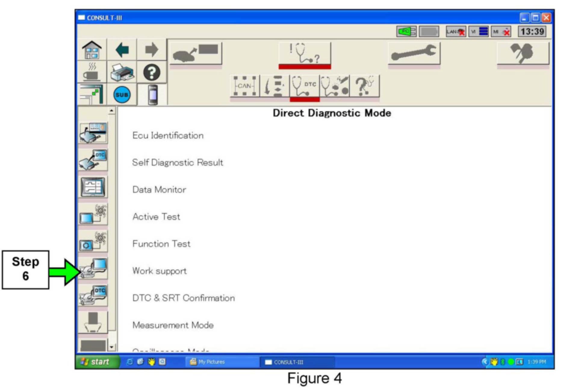Image resolution: width=562 pixels, height=392 pixels.
Task: Open help with the question mark icon
Action: [x=151, y=73]
